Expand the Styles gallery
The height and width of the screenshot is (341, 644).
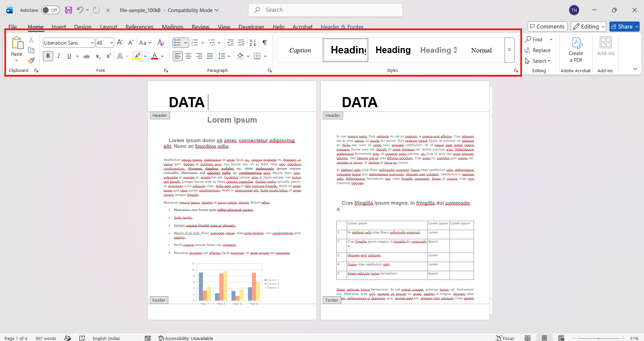pos(510,50)
